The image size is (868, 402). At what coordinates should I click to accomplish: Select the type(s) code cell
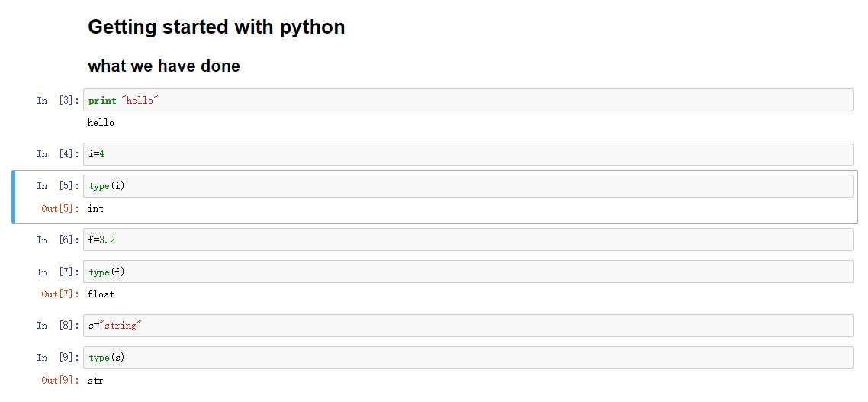pyautogui.click(x=468, y=358)
